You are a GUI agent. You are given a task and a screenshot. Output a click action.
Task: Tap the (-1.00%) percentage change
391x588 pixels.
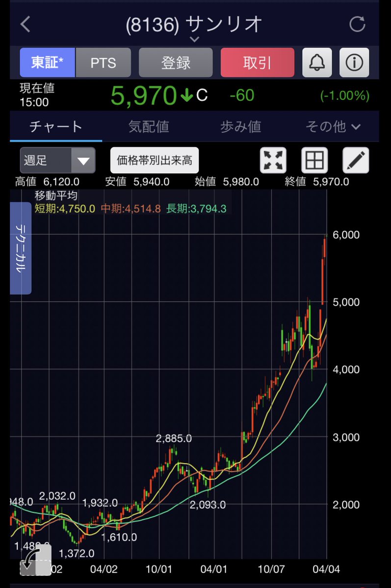(x=344, y=95)
